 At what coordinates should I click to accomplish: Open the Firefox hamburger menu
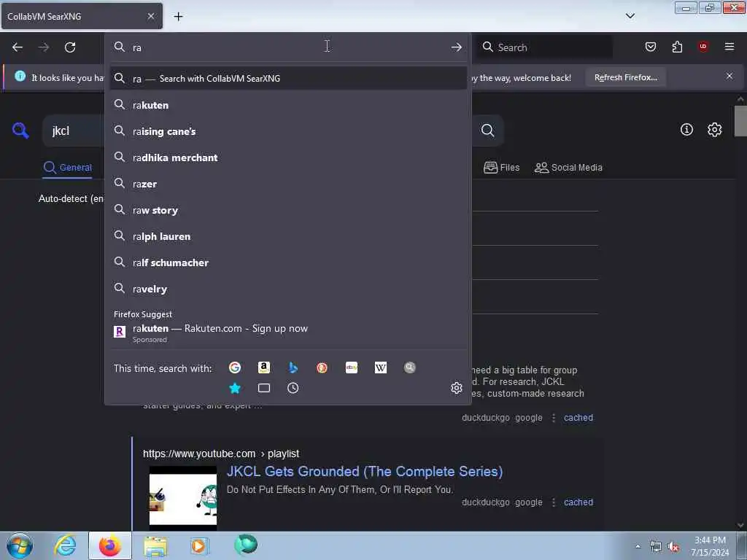pyautogui.click(x=729, y=47)
